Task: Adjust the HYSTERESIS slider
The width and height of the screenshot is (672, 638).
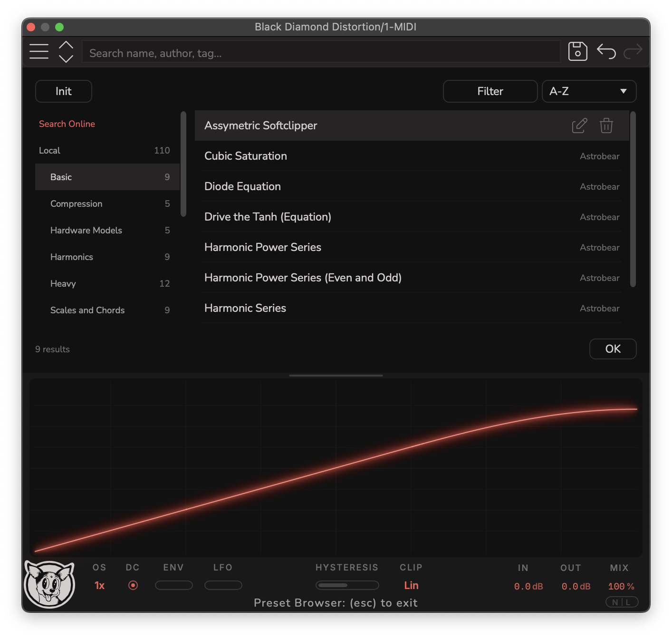Action: pos(347,585)
